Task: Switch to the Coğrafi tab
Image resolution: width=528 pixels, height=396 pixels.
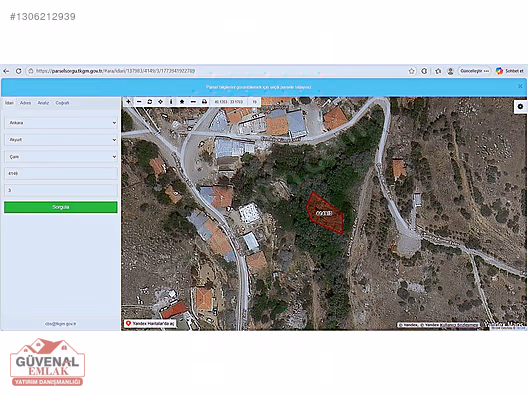Action: (62, 103)
